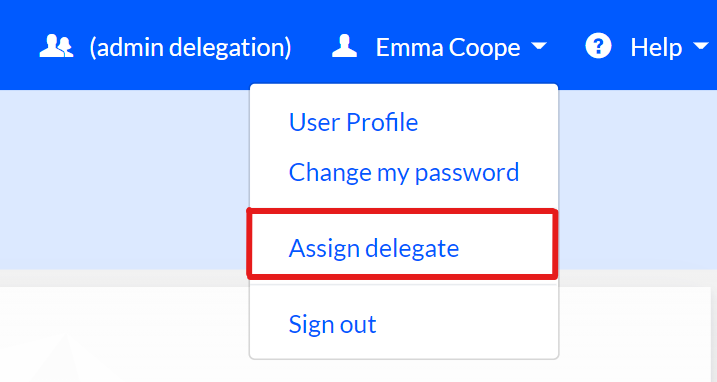This screenshot has height=382, width=717.
Task: Click blank space right of User Profile
Action: pos(485,122)
